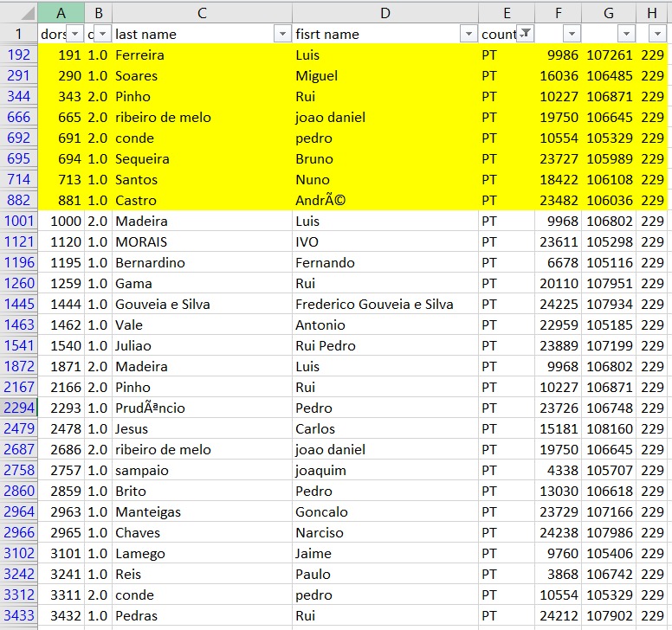Click first name cell Nuno

point(385,179)
